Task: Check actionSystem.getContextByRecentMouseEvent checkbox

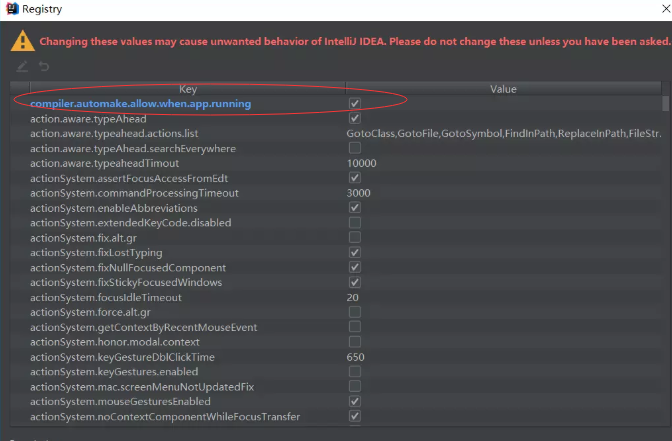Action: (x=354, y=327)
